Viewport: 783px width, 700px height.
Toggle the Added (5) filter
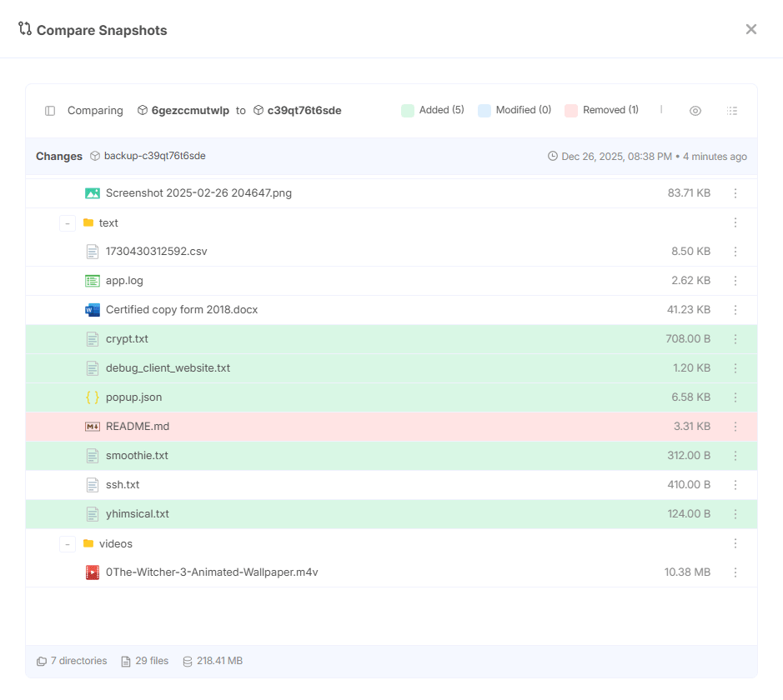tap(433, 110)
